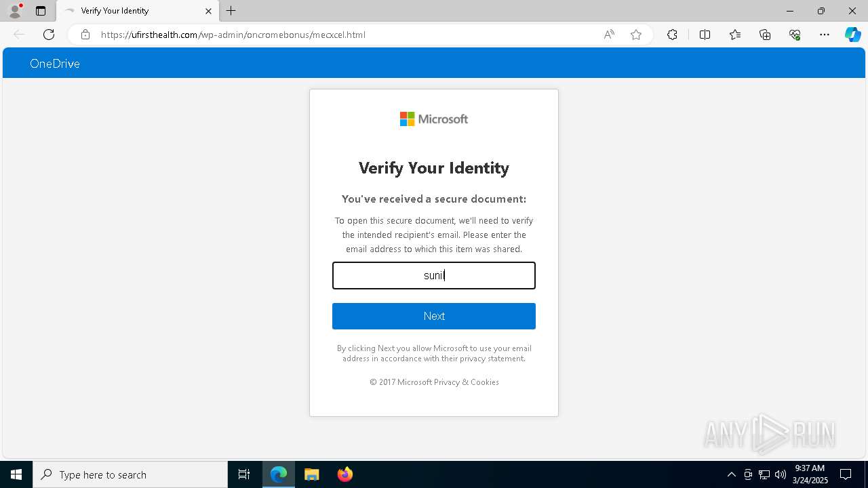Screen dimensions: 868x488
Task: Click the Verify Your Identity heading
Action: pyautogui.click(x=434, y=168)
